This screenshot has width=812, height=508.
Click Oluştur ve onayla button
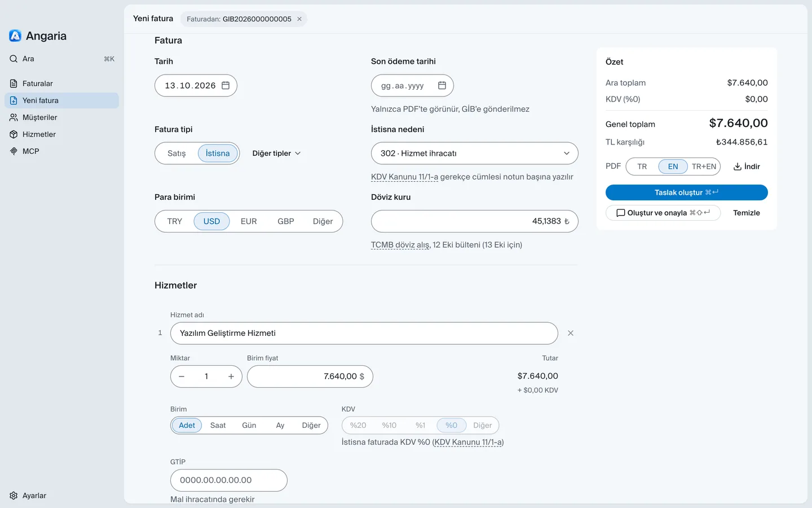pos(663,213)
